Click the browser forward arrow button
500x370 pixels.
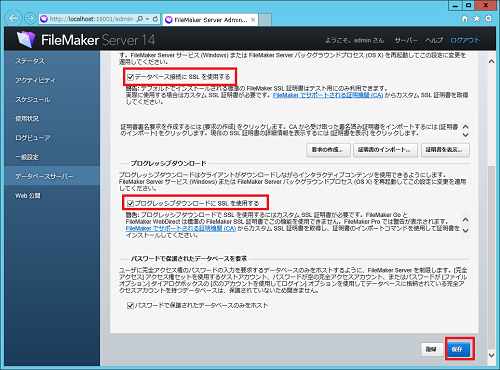(x=30, y=19)
